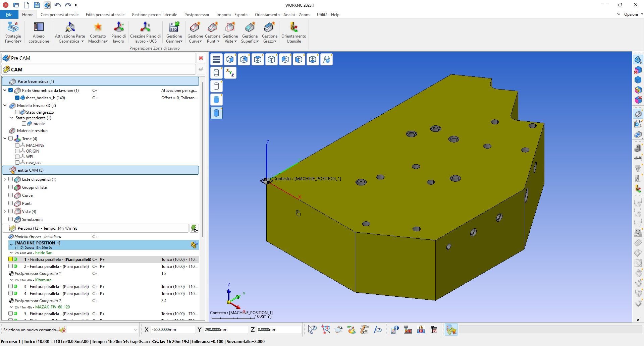Open the command selection combo box

(103, 330)
